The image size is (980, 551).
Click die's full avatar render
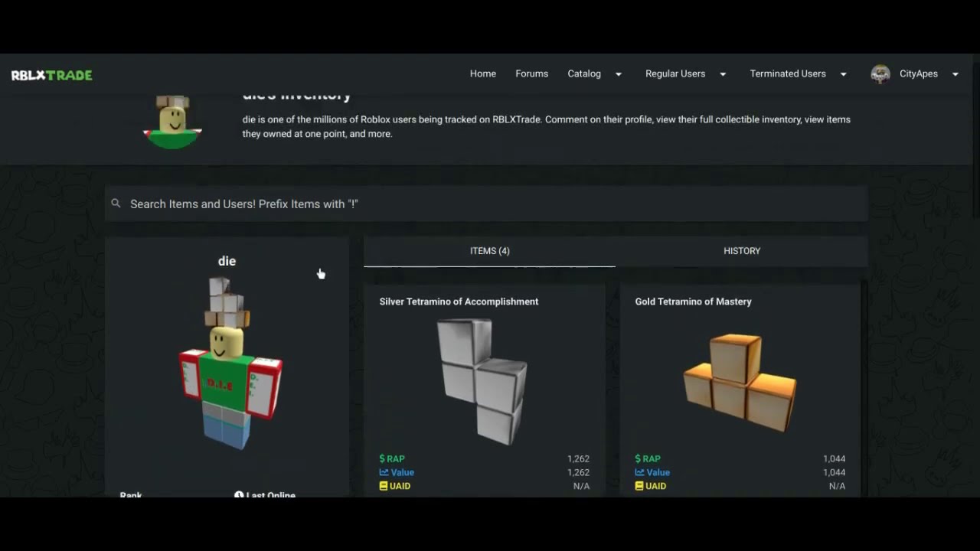tap(230, 364)
